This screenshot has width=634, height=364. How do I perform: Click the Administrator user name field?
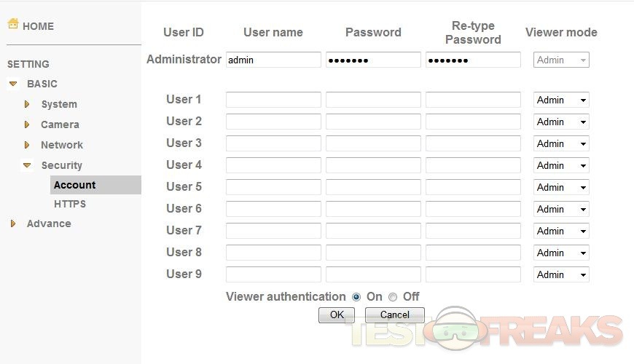coord(273,60)
